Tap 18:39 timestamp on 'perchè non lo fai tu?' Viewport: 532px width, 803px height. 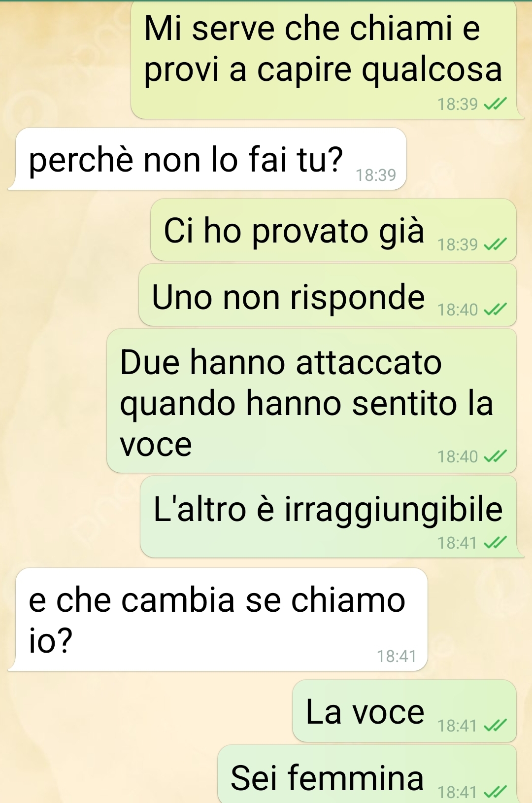pyautogui.click(x=376, y=175)
